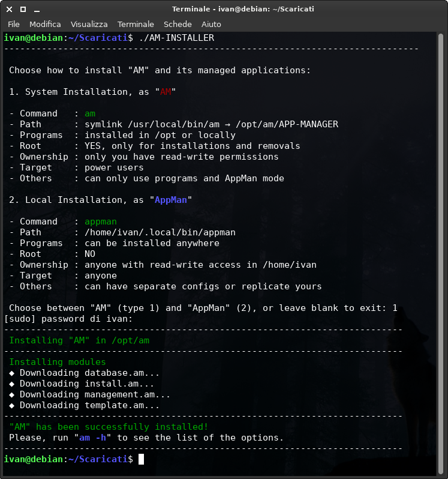The image size is (448, 479).
Task: Click the green 'am' command value
Action: point(90,113)
